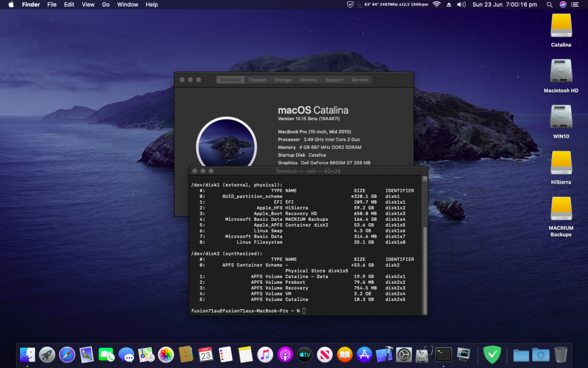Open Mail stamp icon in Dock
This screenshot has height=368, width=588.
86,354
